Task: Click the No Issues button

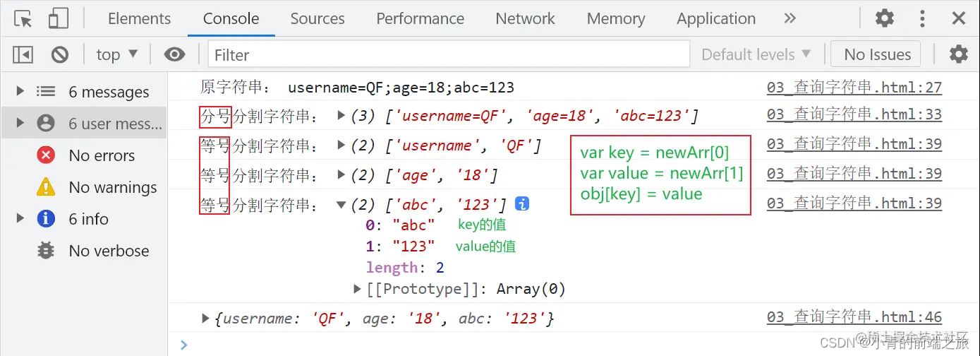Action: pos(877,54)
